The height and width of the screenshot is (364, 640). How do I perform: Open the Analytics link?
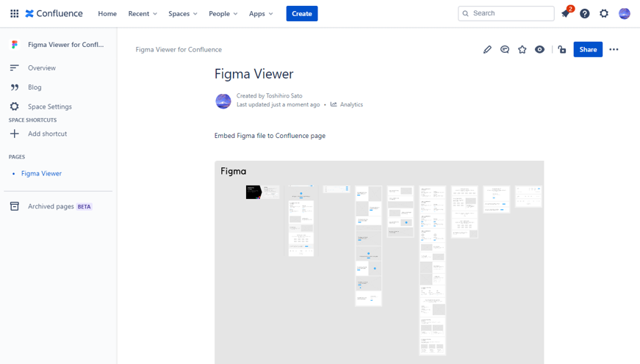[x=351, y=104]
